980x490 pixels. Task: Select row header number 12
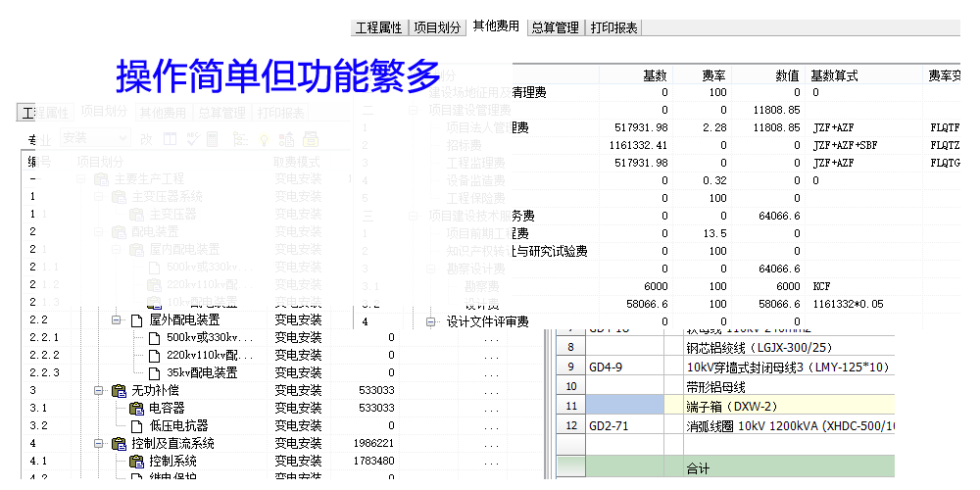570,426
